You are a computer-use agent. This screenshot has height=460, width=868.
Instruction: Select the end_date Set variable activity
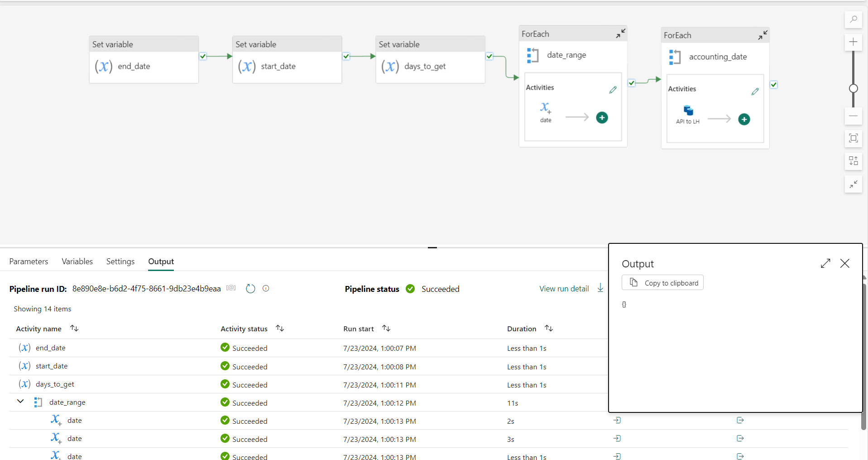pyautogui.click(x=144, y=60)
